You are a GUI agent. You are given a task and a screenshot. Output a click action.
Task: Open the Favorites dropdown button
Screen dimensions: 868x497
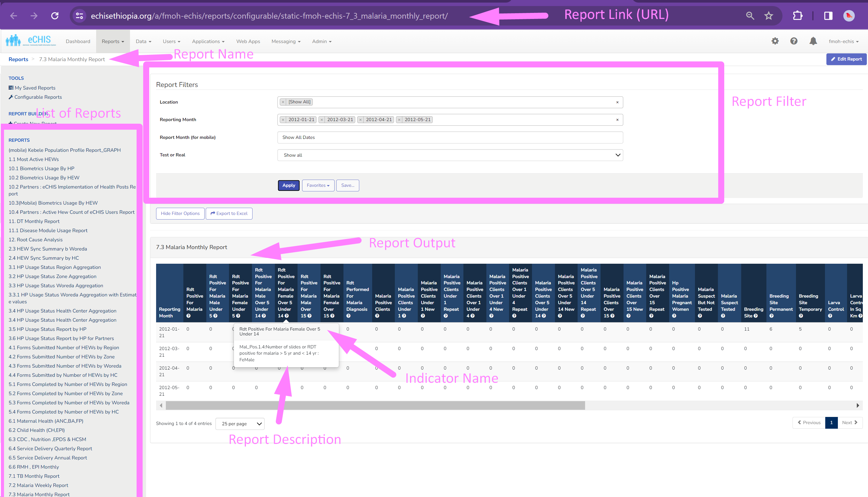(x=318, y=185)
